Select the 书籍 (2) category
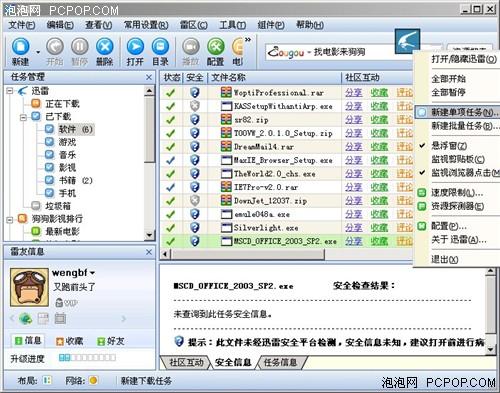This screenshot has width=500, height=393. click(x=76, y=181)
